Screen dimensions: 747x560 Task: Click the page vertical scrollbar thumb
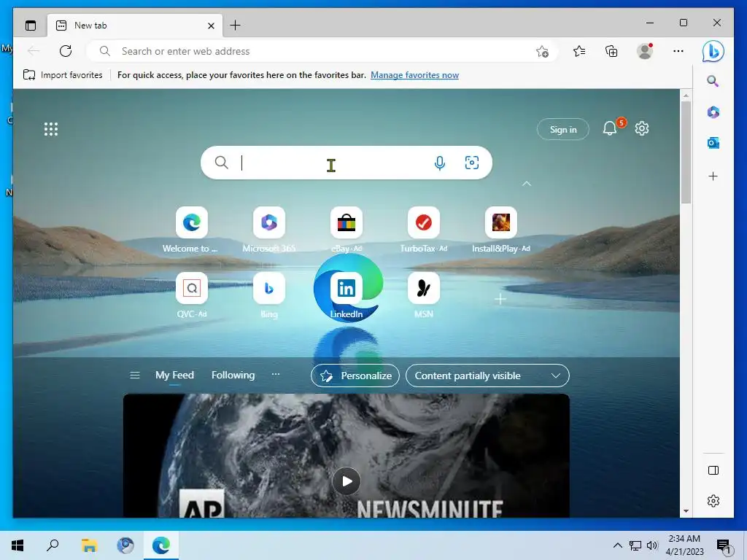pyautogui.click(x=686, y=152)
